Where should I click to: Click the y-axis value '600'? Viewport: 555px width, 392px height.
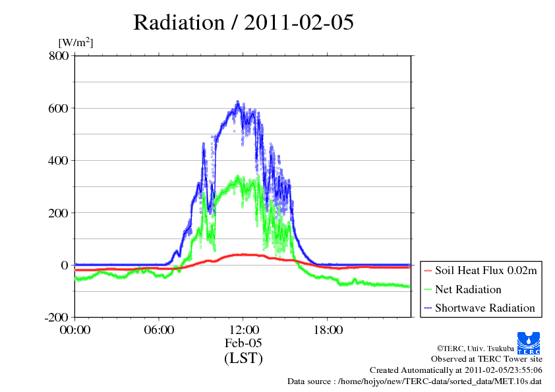click(x=59, y=108)
